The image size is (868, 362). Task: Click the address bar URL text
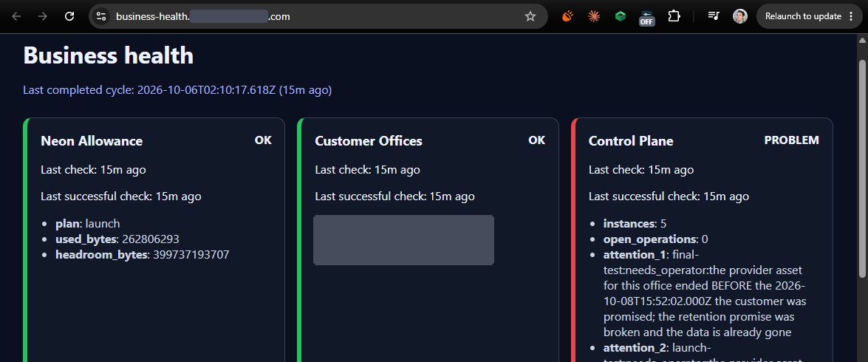tap(202, 16)
